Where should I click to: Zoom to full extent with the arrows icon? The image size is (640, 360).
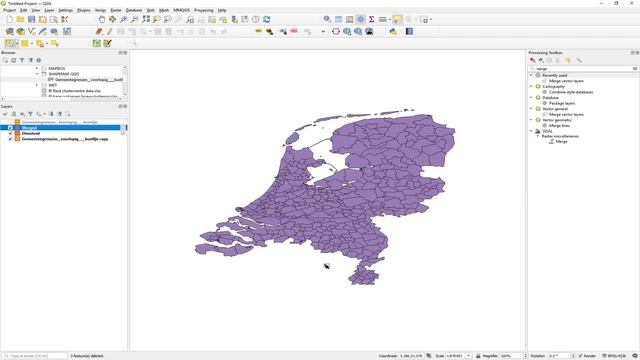point(146,19)
